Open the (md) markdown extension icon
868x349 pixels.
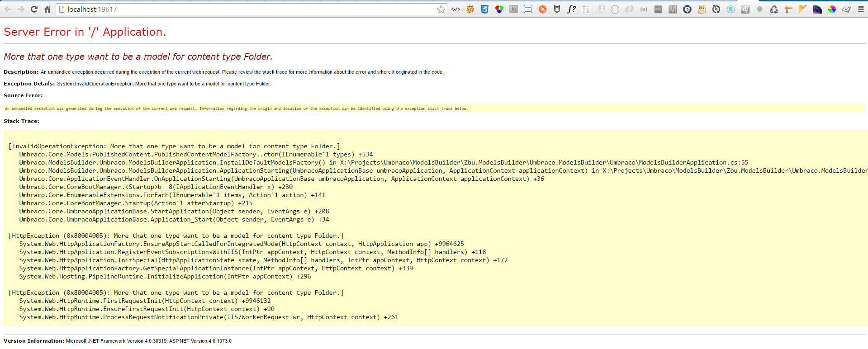point(658,9)
